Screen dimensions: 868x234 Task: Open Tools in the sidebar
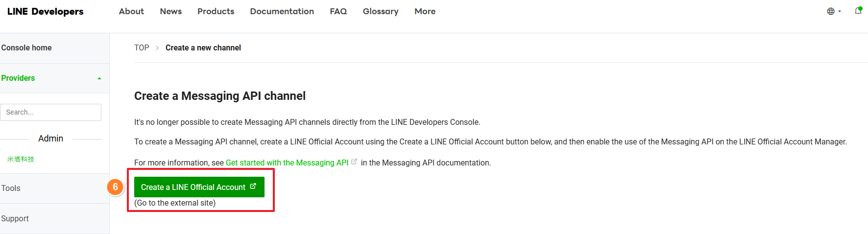coord(11,188)
